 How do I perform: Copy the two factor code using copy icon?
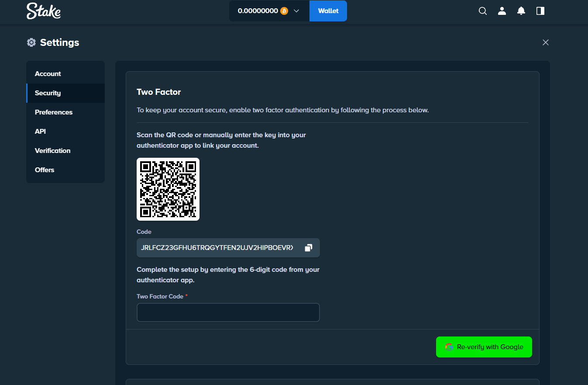click(x=309, y=247)
